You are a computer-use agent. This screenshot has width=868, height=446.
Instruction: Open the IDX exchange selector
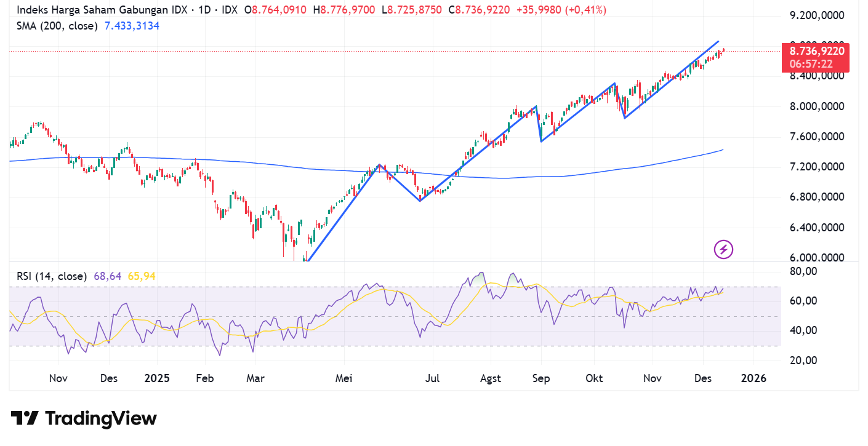click(x=227, y=10)
